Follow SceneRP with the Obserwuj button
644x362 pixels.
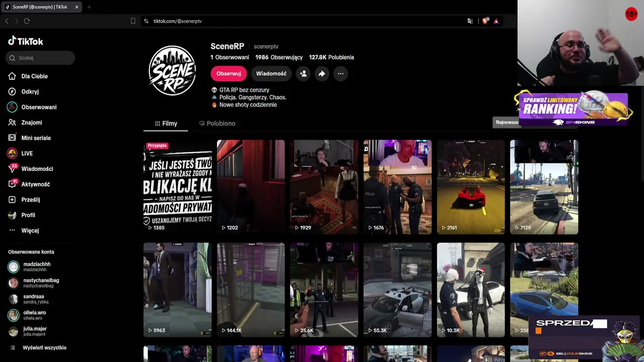click(x=228, y=73)
